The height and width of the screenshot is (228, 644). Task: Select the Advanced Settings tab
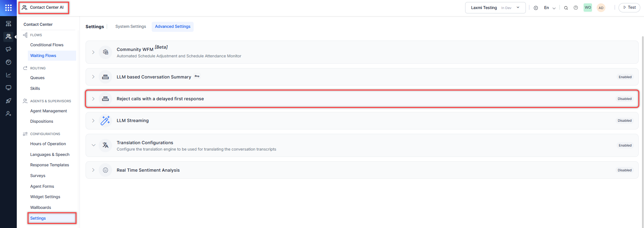(172, 26)
